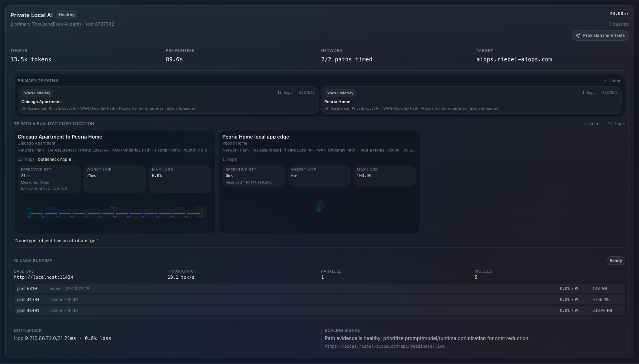Click the Max Loss 0.0% tile

[x=180, y=179]
